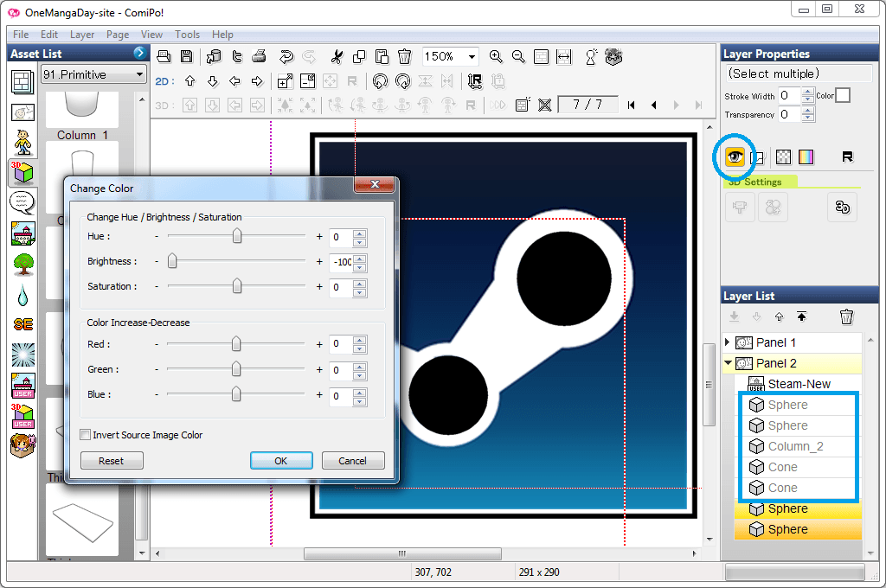Open the user 3D item asset category
The image size is (886, 588).
[x=22, y=416]
